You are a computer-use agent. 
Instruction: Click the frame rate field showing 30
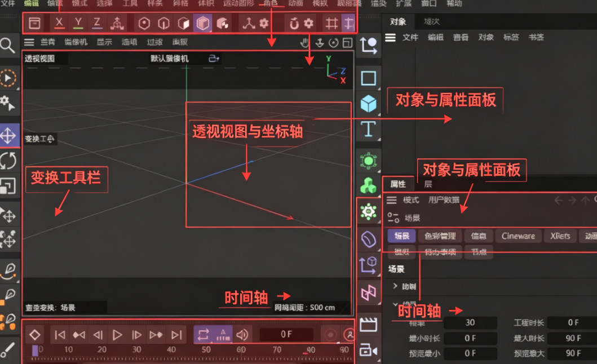470,322
